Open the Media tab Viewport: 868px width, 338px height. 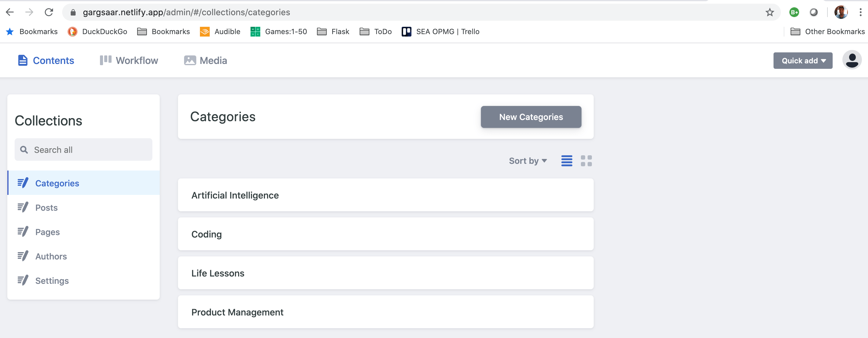(x=205, y=61)
